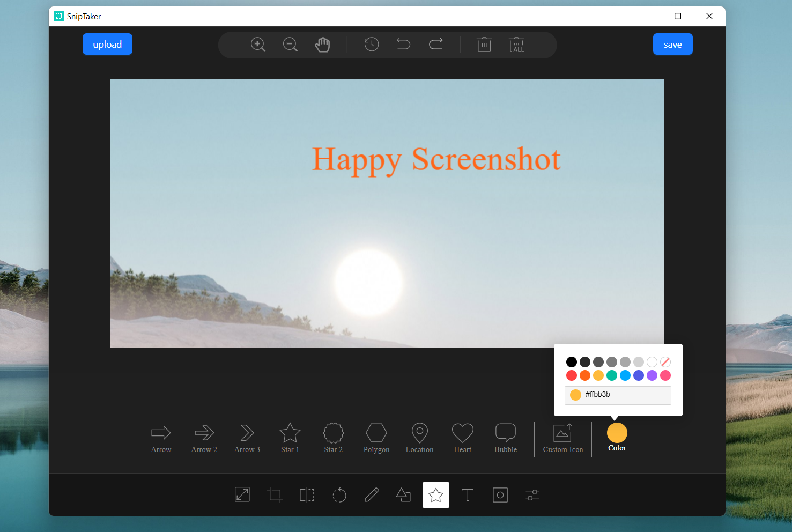
Task: Pick the black color swatch
Action: (x=572, y=362)
